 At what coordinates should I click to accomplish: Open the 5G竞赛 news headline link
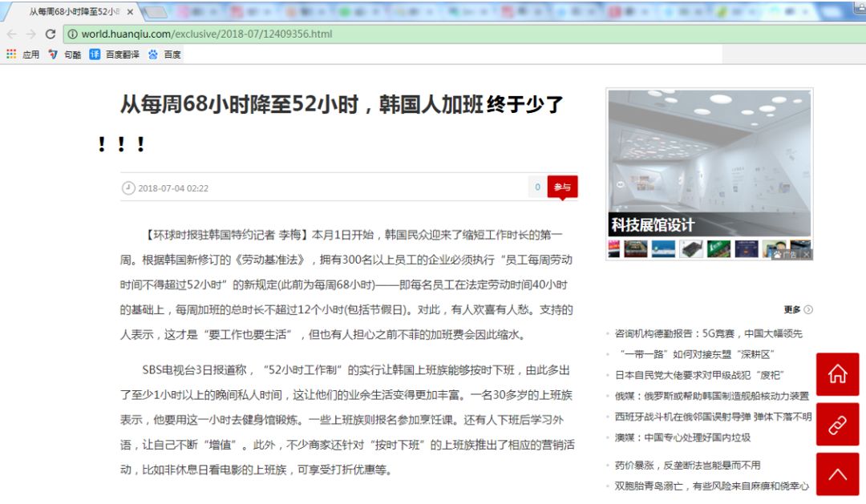pyautogui.click(x=708, y=333)
